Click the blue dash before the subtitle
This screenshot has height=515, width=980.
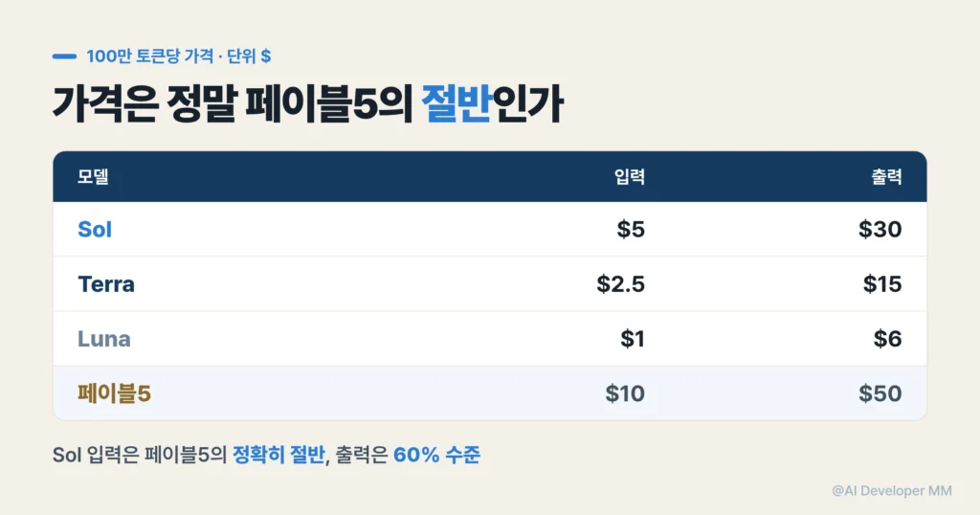(x=64, y=56)
